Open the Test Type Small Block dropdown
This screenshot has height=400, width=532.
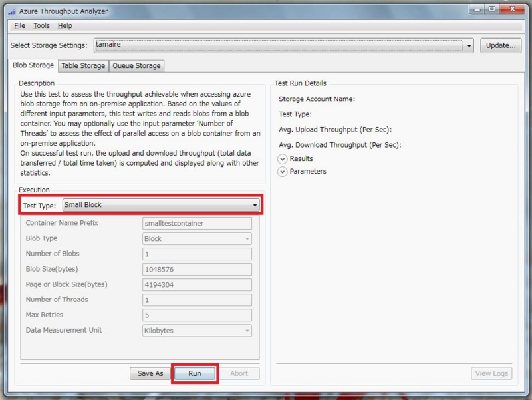click(x=161, y=205)
